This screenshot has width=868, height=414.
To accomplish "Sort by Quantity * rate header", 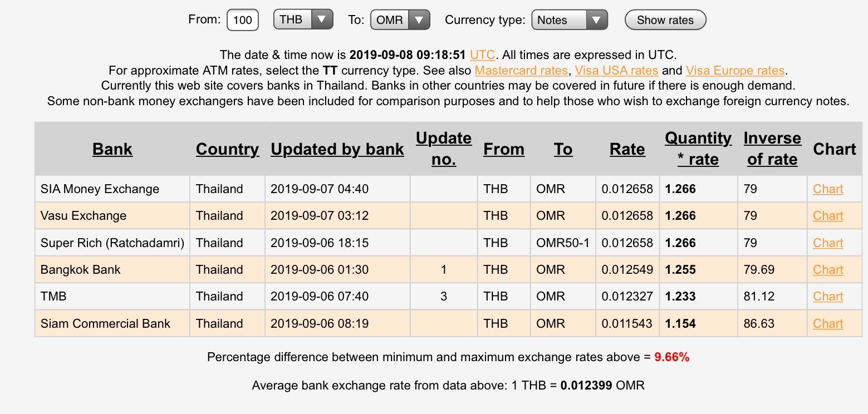I will click(x=698, y=149).
